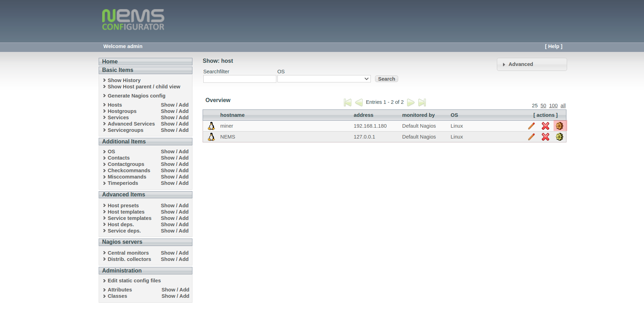Screen dimensions: 644x309
Task: Edit the NEMS host with pencil icon
Action: 531,137
